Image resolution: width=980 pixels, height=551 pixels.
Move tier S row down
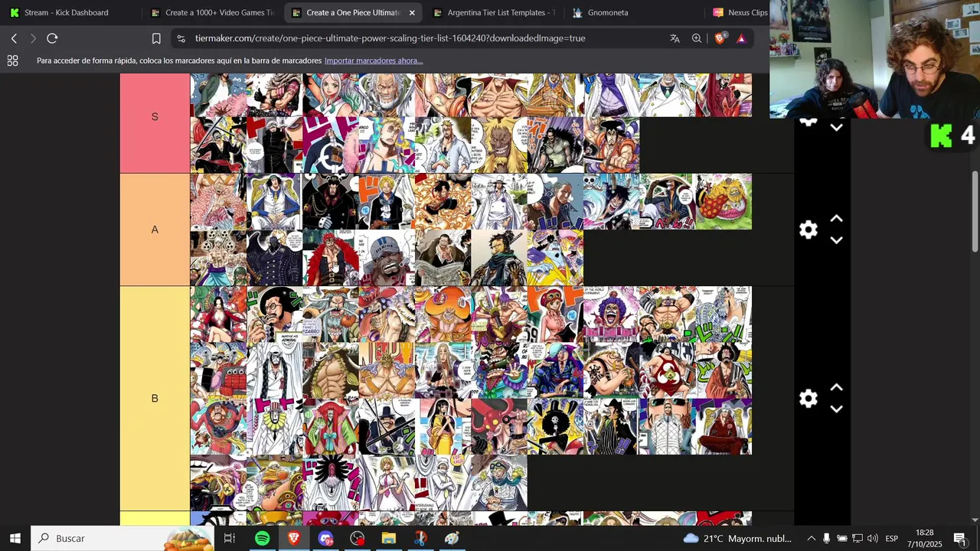[837, 128]
